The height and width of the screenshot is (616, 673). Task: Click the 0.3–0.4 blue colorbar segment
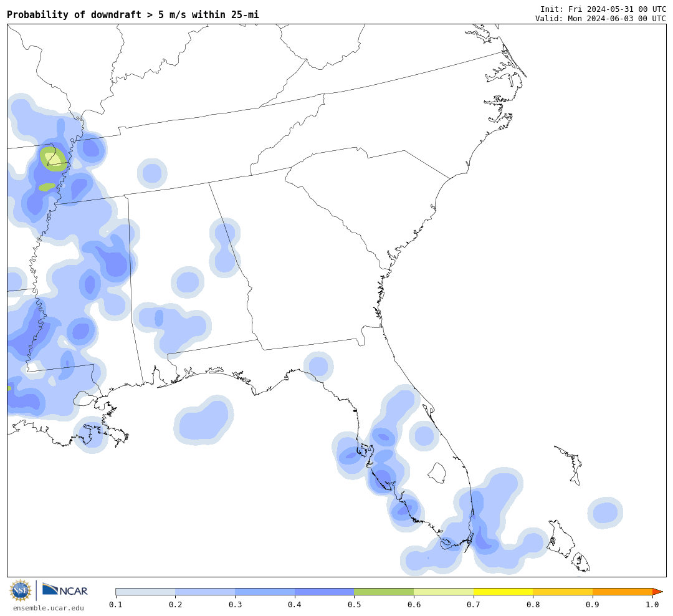265,592
